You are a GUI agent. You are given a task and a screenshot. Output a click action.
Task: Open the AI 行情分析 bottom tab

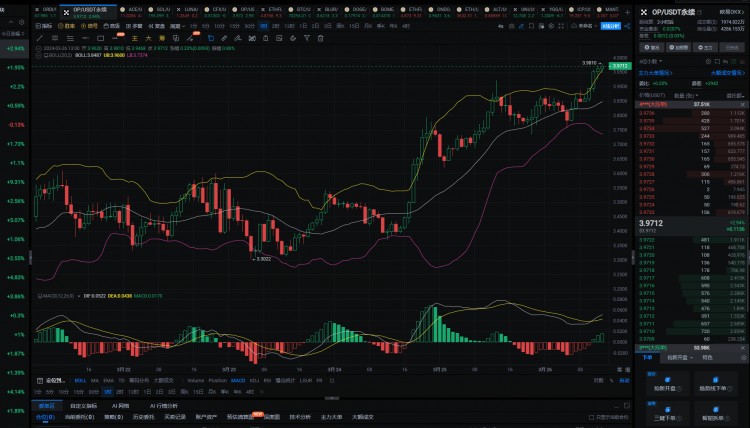point(164,406)
